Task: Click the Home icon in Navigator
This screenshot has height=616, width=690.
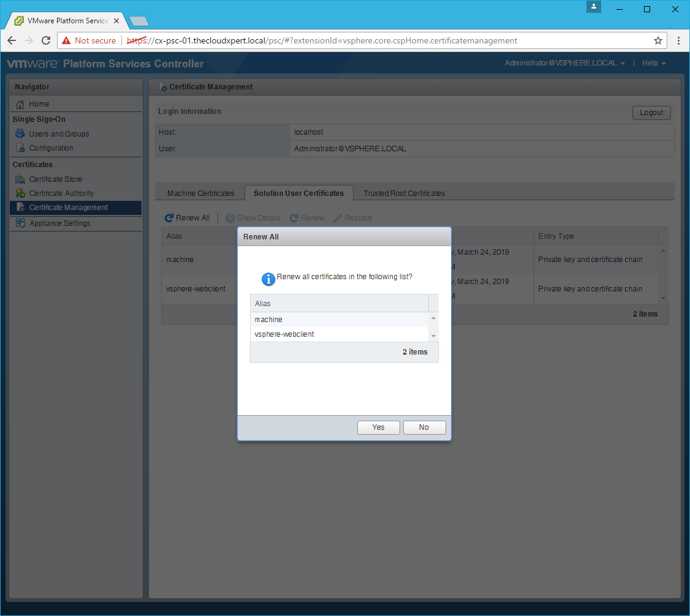Action: click(20, 104)
